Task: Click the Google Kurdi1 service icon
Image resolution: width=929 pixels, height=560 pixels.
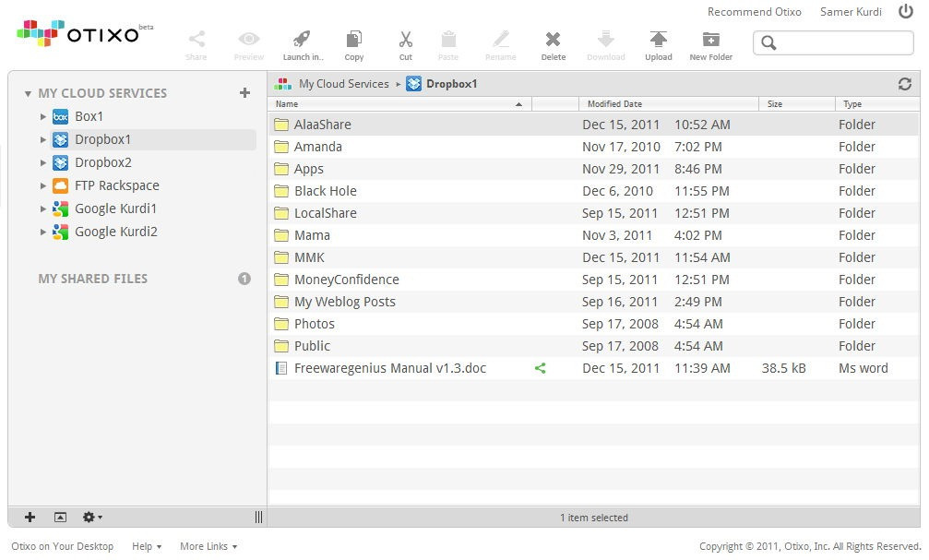Action: (61, 209)
